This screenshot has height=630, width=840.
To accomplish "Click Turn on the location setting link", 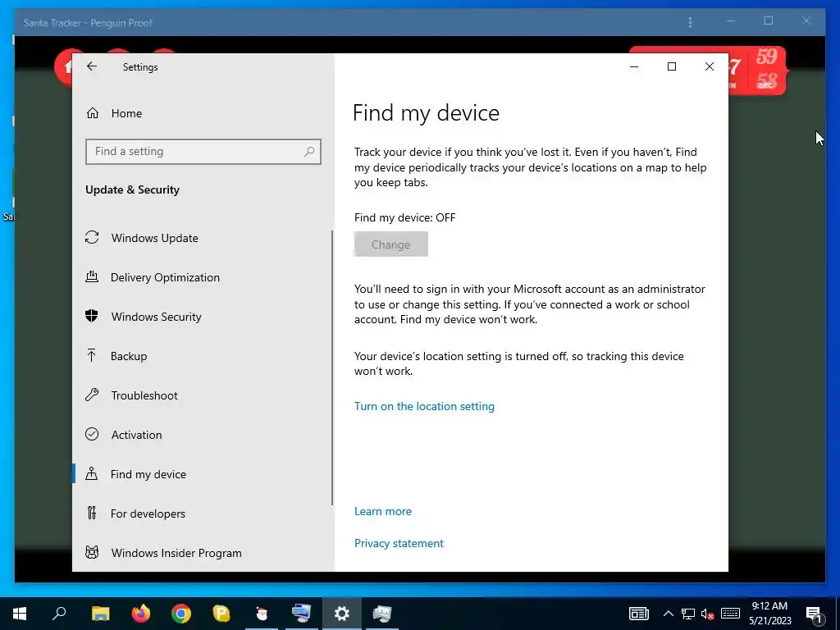I will [x=424, y=406].
